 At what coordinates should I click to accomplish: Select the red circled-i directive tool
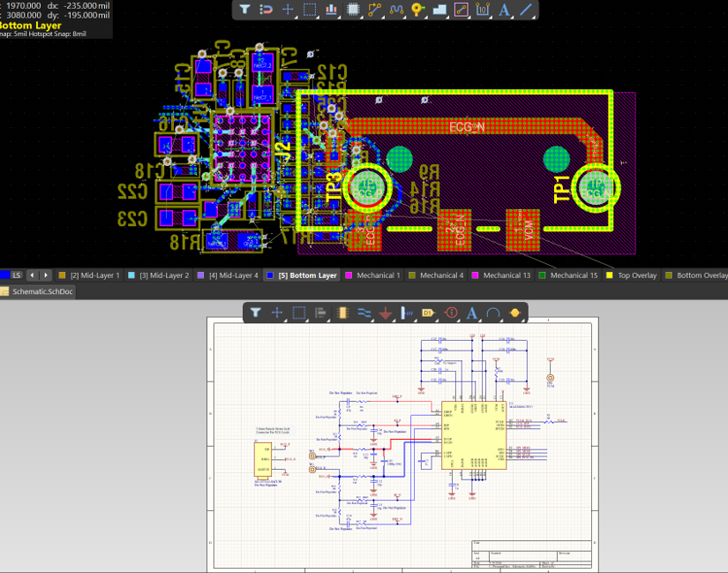450,313
